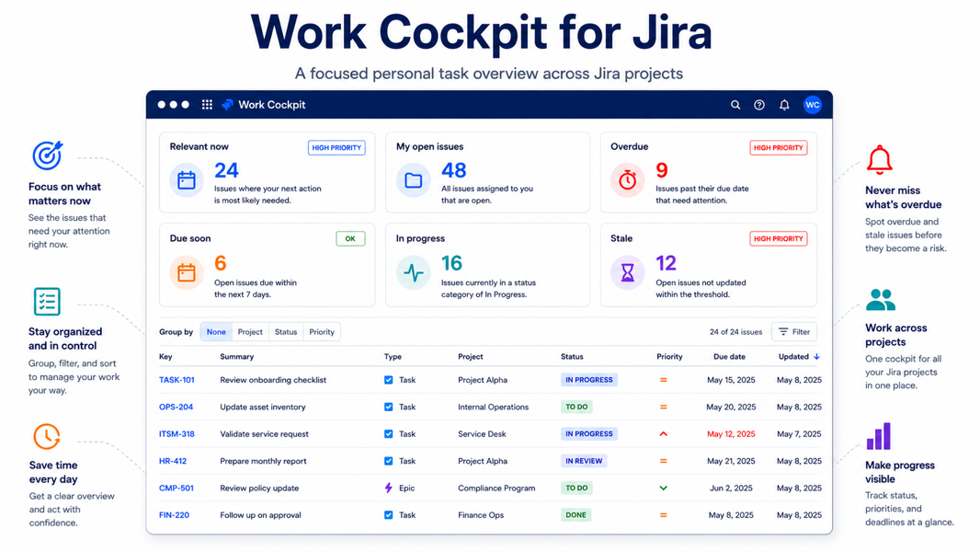Click the Relevant now calendar icon
The image size is (980, 552).
click(x=187, y=180)
